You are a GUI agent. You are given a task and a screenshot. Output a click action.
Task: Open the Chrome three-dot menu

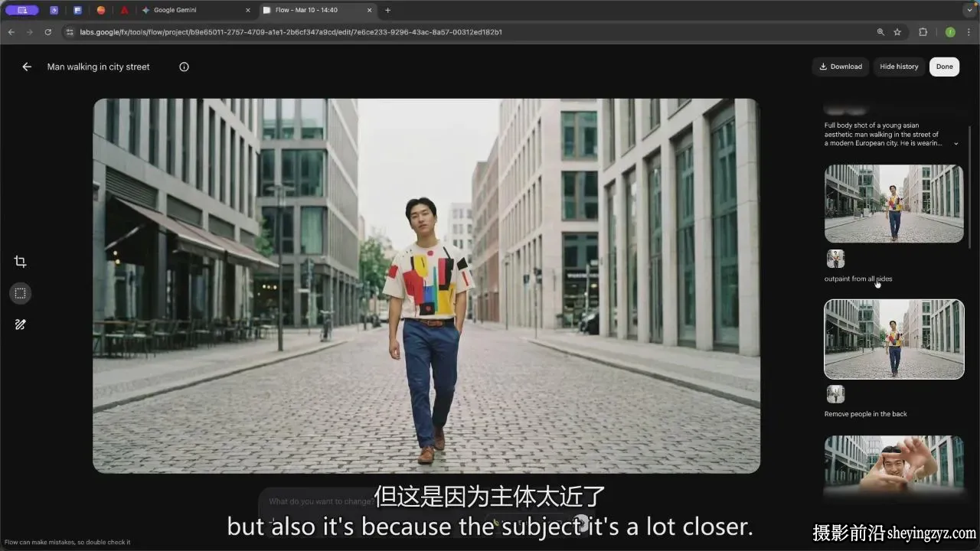coord(969,32)
